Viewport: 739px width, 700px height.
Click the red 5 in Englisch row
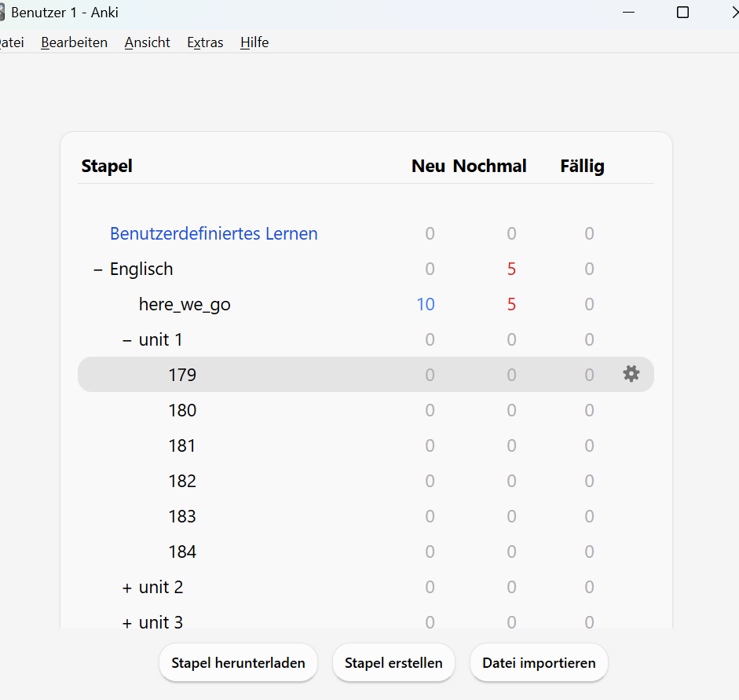tap(511, 269)
